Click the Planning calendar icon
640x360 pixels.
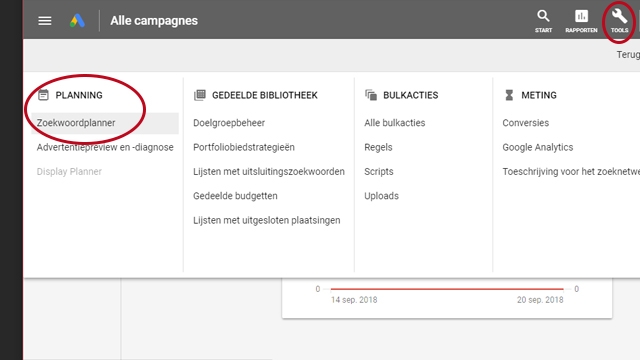pos(43,95)
